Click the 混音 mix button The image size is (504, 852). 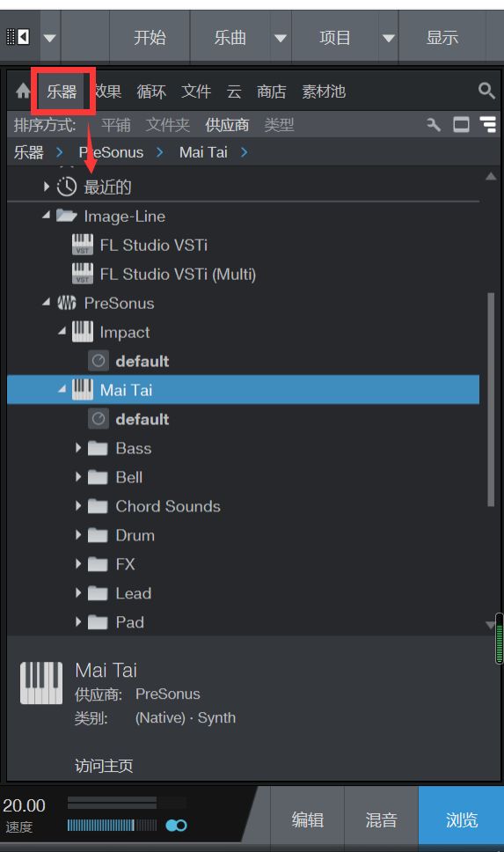[x=381, y=819]
